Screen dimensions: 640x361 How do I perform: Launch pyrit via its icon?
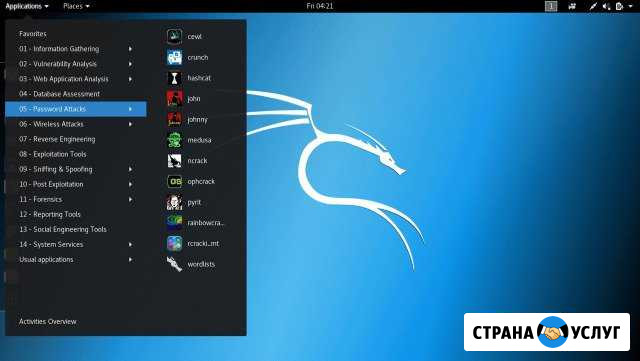pos(175,202)
